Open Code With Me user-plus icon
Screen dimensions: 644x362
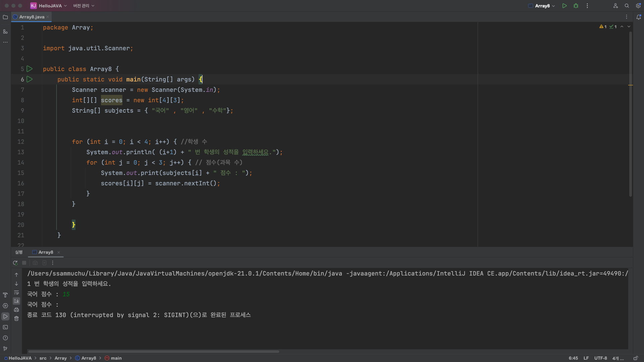pyautogui.click(x=615, y=6)
